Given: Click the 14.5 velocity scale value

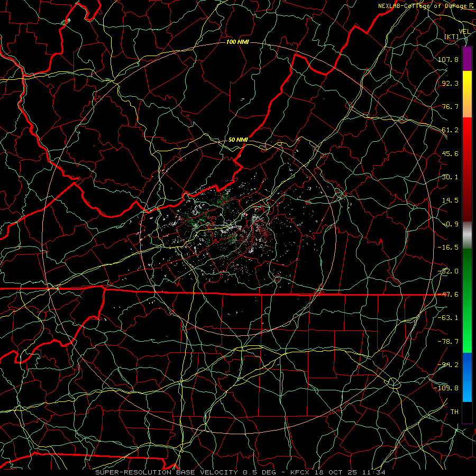Looking at the screenshot, I should click(x=450, y=200).
